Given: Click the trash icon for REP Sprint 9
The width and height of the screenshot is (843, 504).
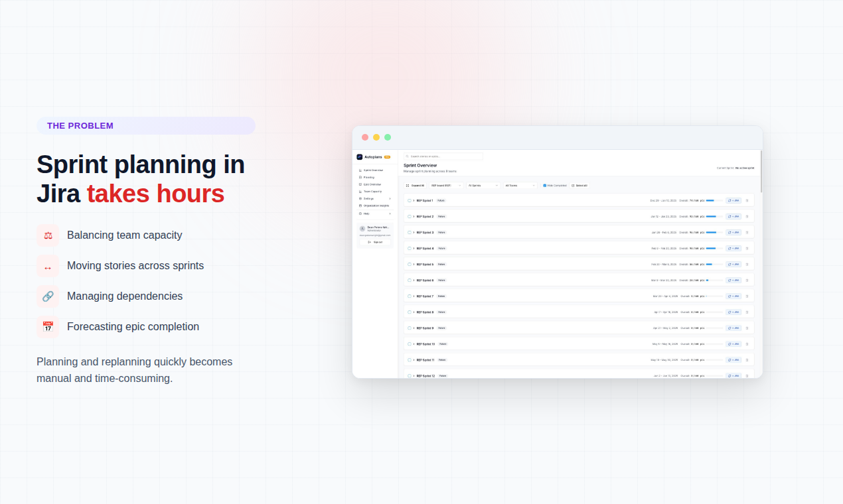Looking at the screenshot, I should tap(747, 328).
